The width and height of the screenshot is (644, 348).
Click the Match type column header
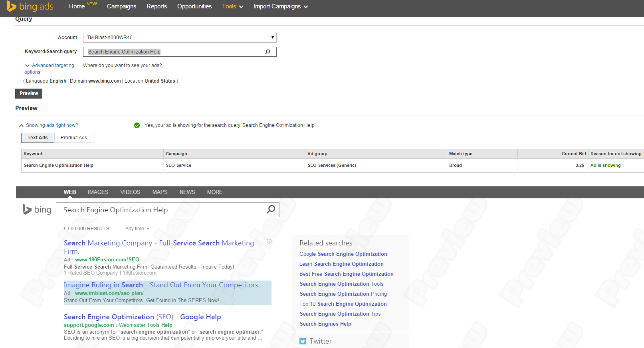[x=482, y=154]
